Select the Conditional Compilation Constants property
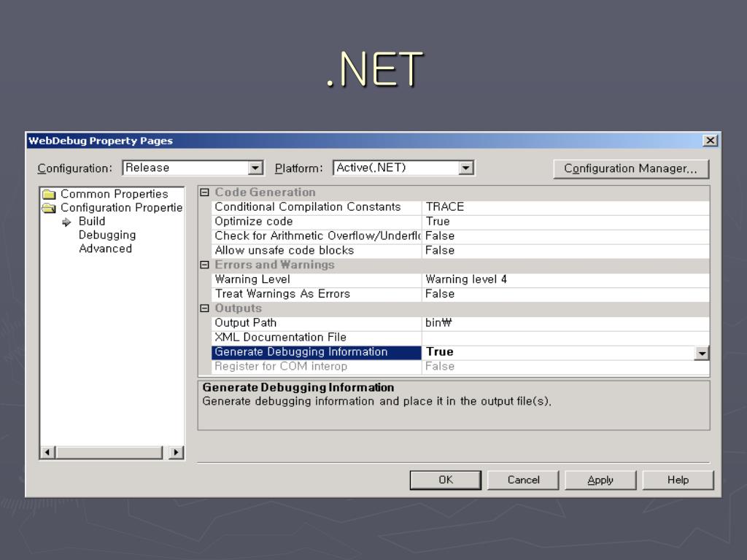The image size is (747, 560). pyautogui.click(x=317, y=207)
